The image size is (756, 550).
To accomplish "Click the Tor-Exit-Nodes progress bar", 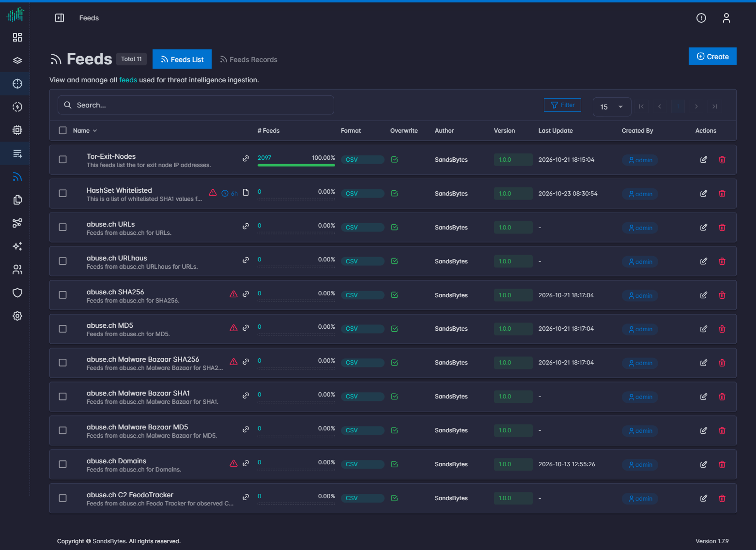I will coord(296,165).
